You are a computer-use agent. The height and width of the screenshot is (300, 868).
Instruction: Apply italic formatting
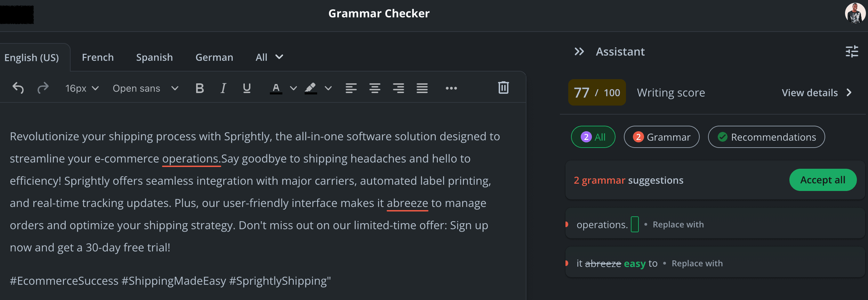tap(223, 88)
